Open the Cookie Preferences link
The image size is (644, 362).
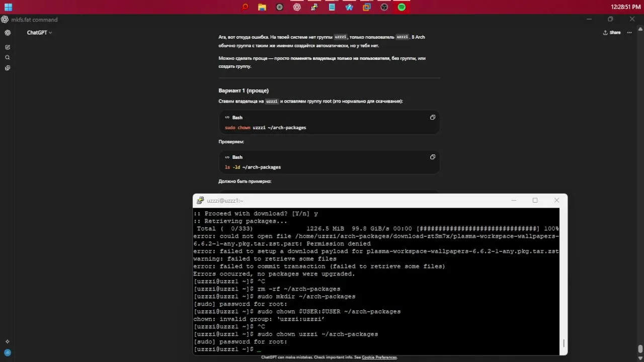(379, 357)
